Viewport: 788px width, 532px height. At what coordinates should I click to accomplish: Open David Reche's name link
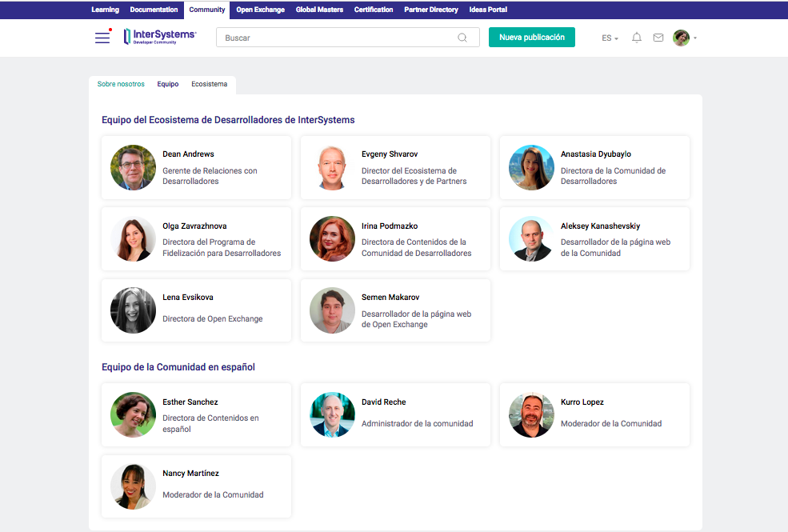click(384, 402)
